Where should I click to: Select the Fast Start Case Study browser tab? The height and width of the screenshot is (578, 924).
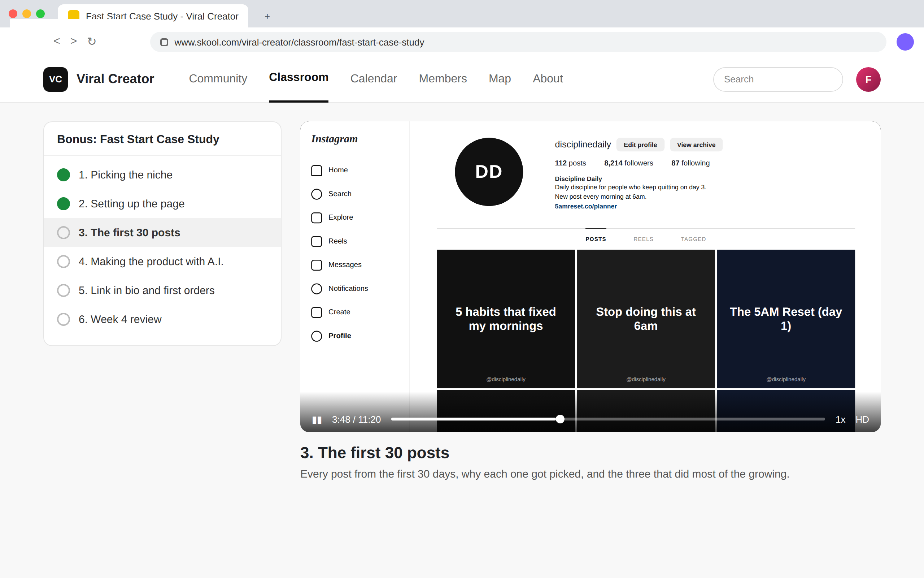[x=153, y=16]
